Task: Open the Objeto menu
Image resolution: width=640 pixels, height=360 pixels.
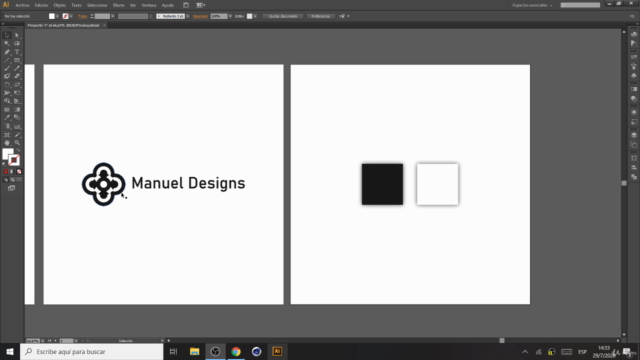Action: tap(60, 5)
